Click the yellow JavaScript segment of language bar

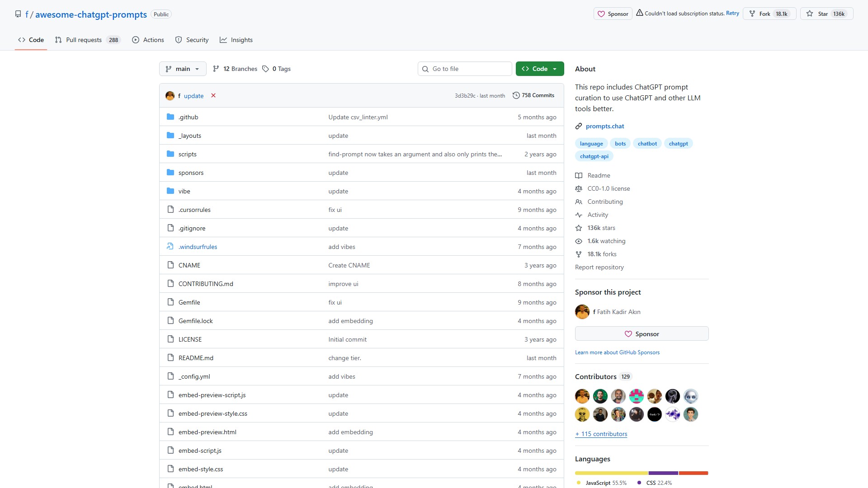(611, 473)
